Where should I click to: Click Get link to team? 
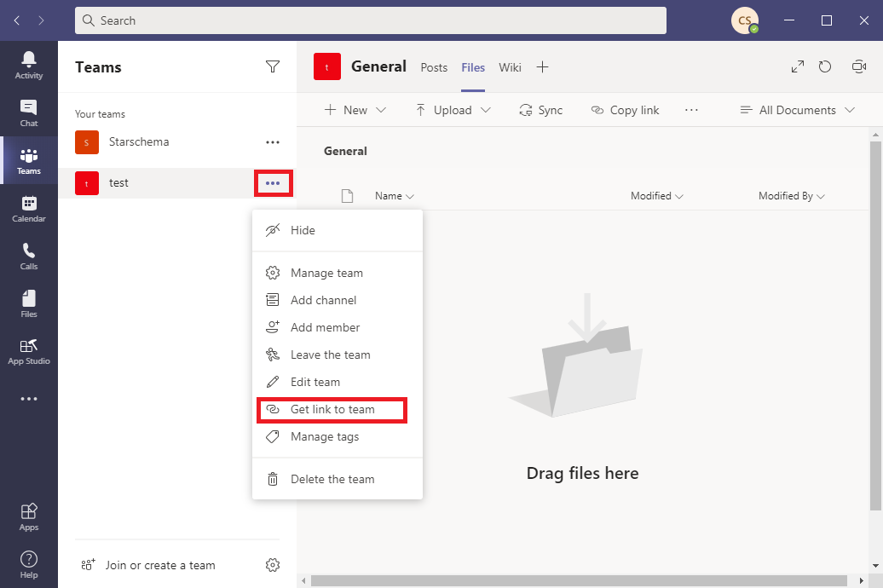click(x=338, y=409)
